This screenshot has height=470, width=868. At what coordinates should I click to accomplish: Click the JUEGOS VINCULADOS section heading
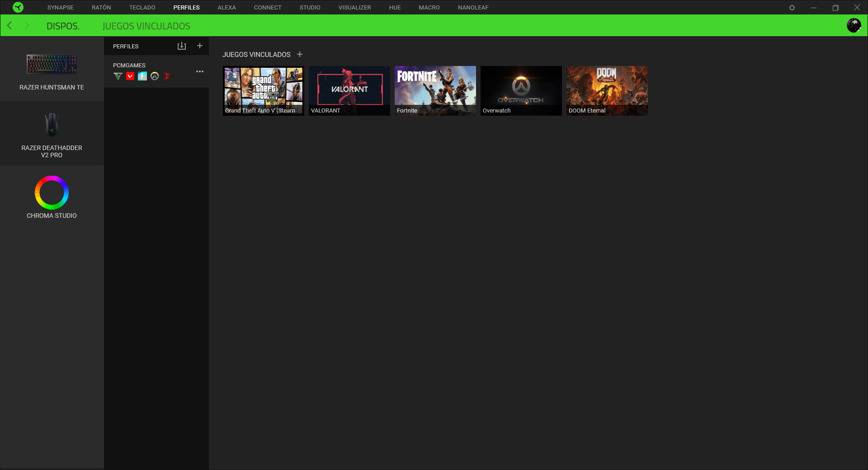pyautogui.click(x=256, y=55)
